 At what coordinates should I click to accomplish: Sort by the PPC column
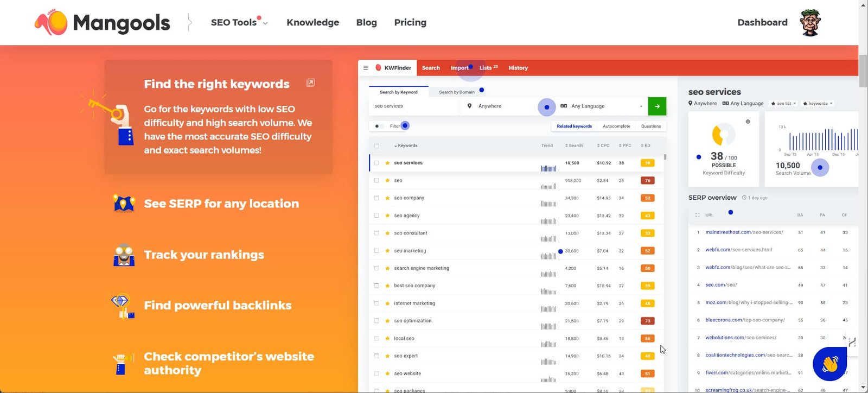tap(625, 145)
